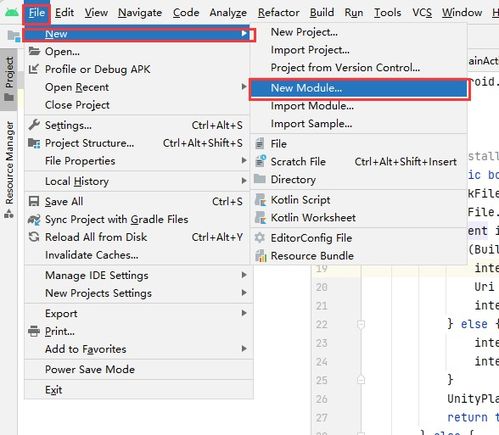
Task: Click the Resource Bundle chart icon
Action: [260, 256]
